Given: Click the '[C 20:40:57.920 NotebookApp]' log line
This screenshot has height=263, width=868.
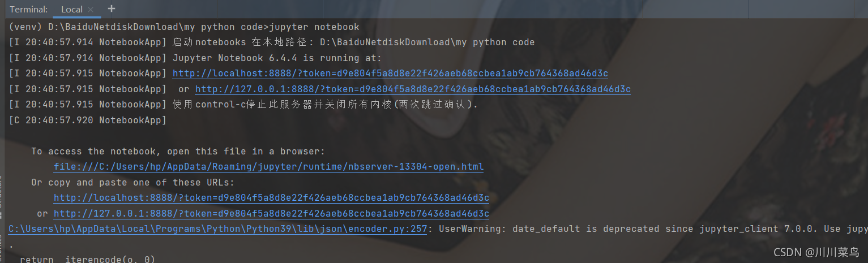Looking at the screenshot, I should (88, 120).
